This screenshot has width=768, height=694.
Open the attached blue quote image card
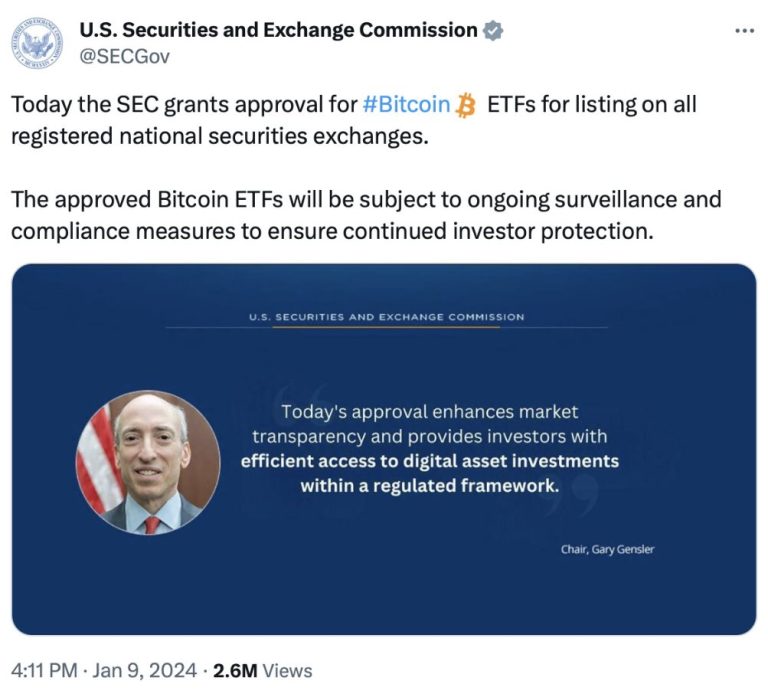(x=384, y=449)
